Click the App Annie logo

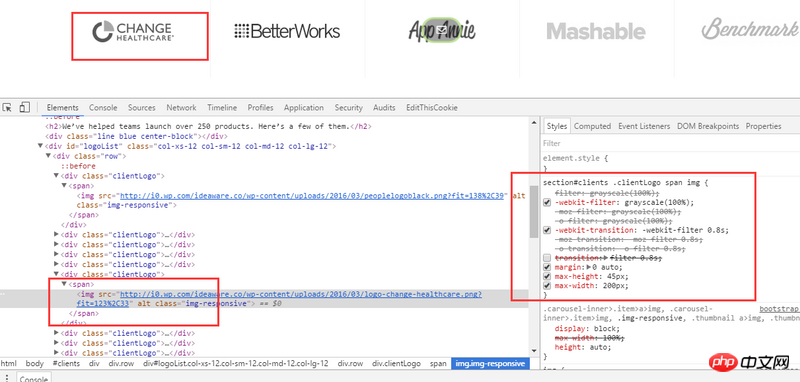point(442,31)
